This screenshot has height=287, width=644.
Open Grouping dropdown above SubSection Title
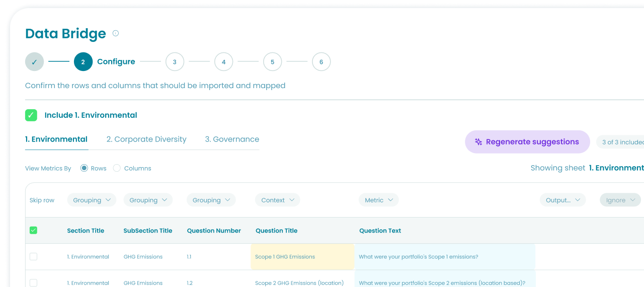(148, 200)
